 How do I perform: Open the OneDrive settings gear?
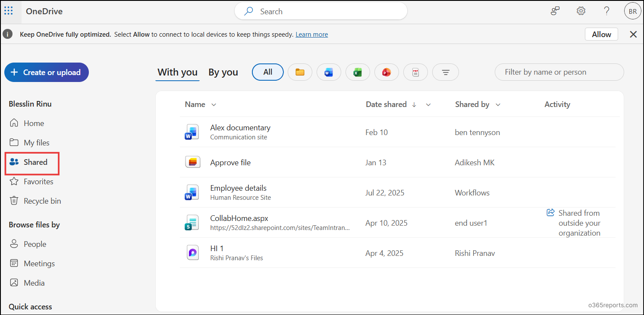[581, 11]
